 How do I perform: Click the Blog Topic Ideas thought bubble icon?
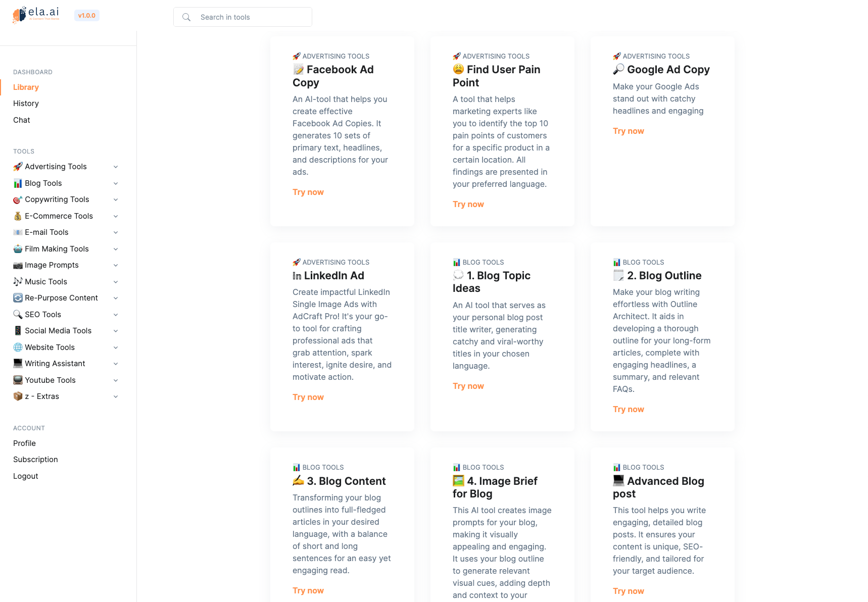(x=458, y=275)
